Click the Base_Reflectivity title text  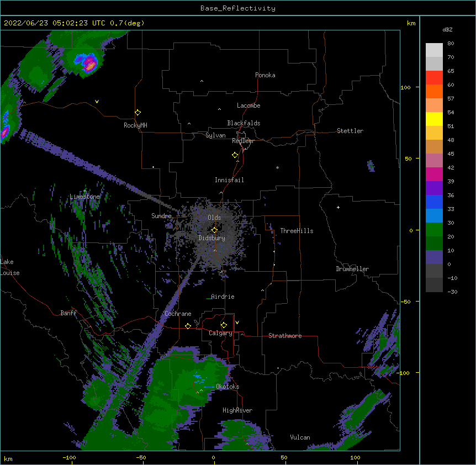238,8
